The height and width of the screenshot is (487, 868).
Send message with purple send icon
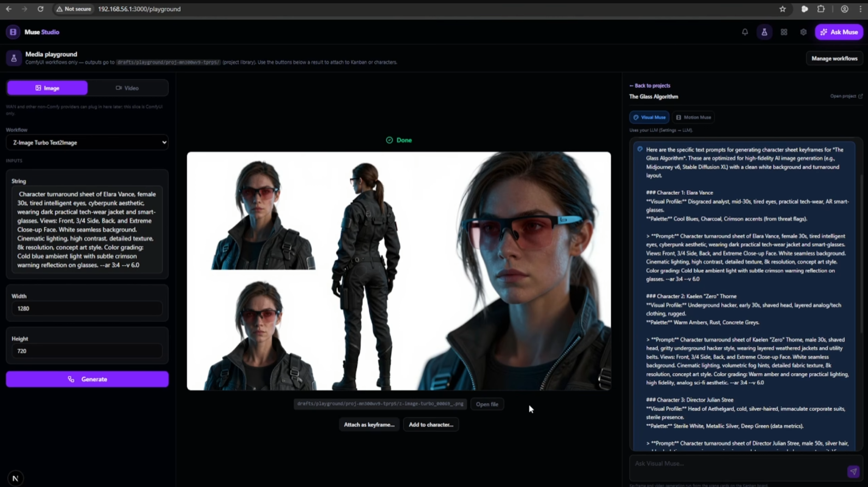pyautogui.click(x=853, y=472)
